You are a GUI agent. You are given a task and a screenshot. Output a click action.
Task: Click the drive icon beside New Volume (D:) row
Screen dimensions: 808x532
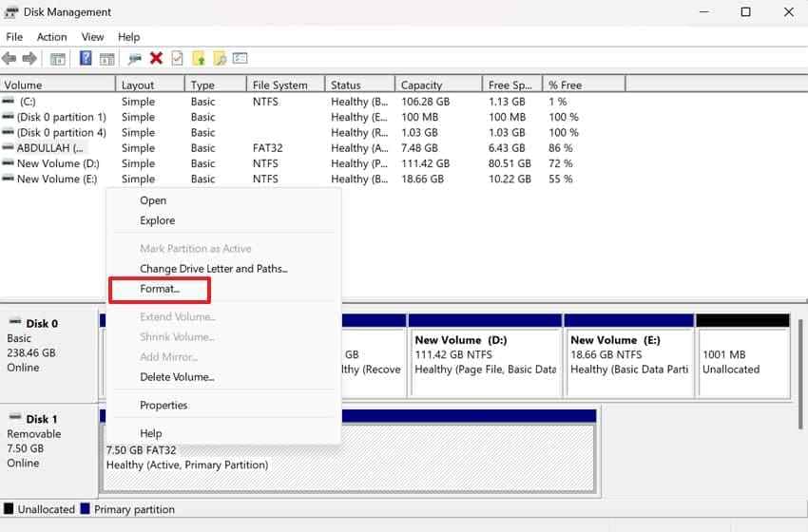click(x=8, y=163)
